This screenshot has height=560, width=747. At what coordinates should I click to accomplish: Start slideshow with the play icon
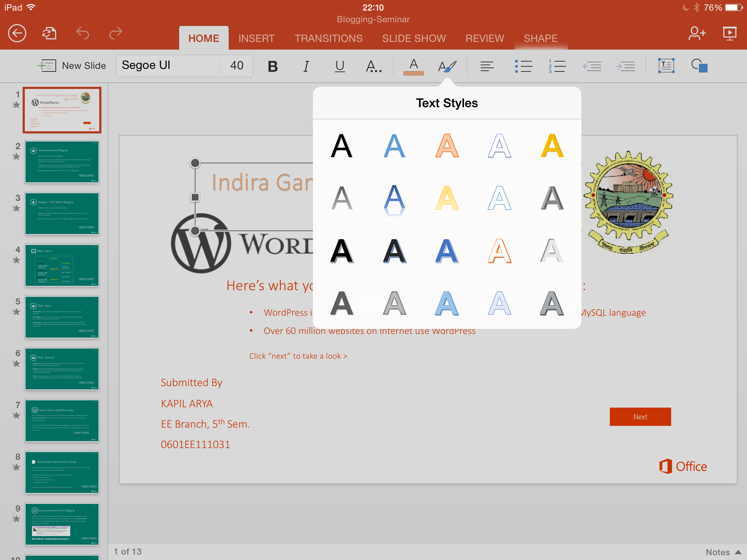point(729,34)
